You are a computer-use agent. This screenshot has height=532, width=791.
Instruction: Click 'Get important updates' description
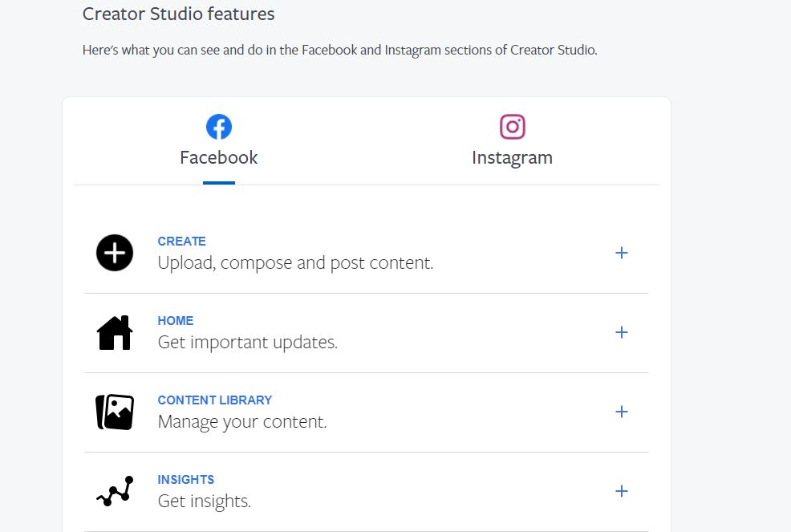(248, 343)
